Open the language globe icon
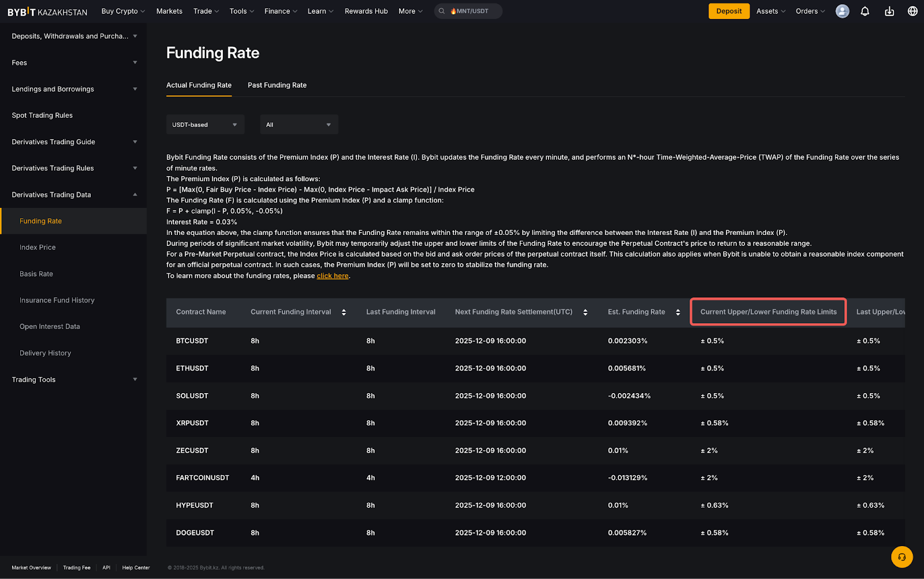Image resolution: width=924 pixels, height=579 pixels. [x=912, y=11]
